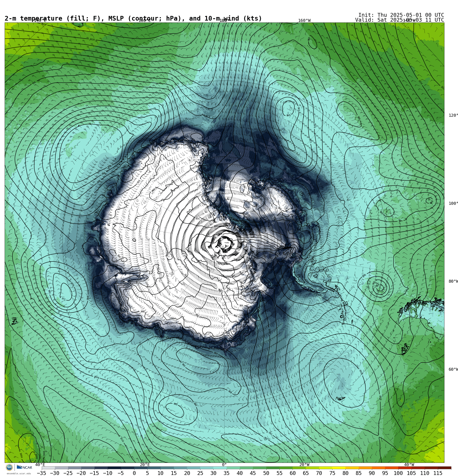This screenshot has width=458, height=476.
Task: Click the 180° longitude label at top
Action: coord(224,21)
